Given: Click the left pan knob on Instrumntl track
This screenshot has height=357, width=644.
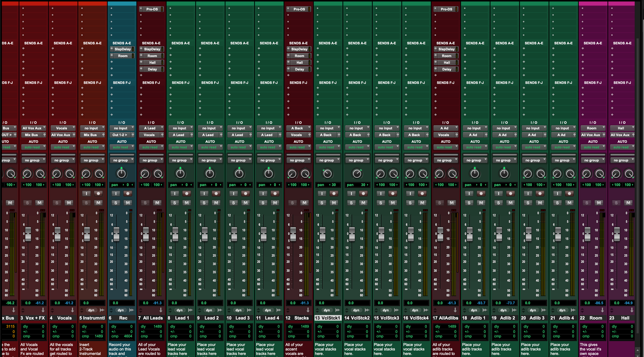Looking at the screenshot, I should (86, 174).
